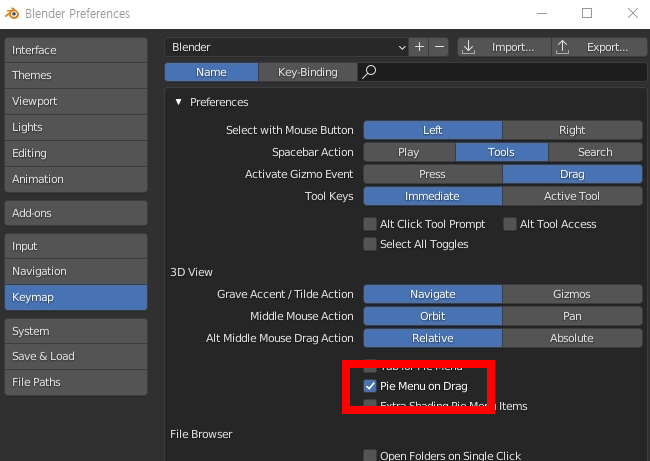The width and height of the screenshot is (650, 461).
Task: Collapse the Preferences section triangle
Action: pyautogui.click(x=178, y=102)
